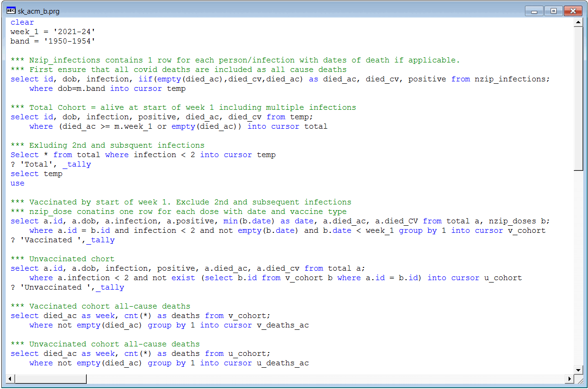
Task: Click the horizontal scrollbar left arrow
Action: (x=11, y=379)
